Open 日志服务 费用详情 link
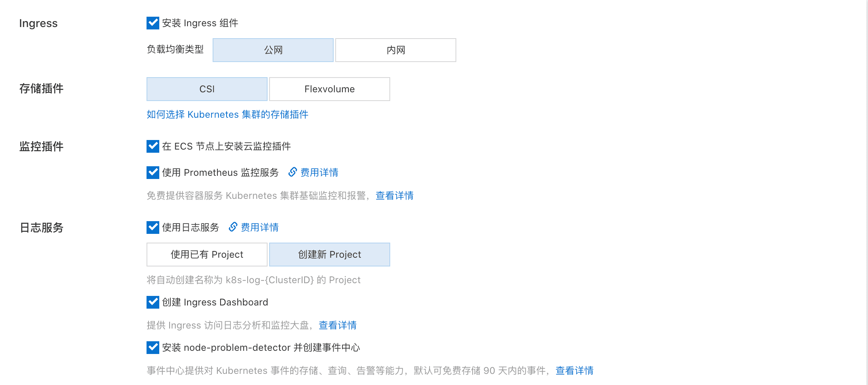 tap(260, 227)
